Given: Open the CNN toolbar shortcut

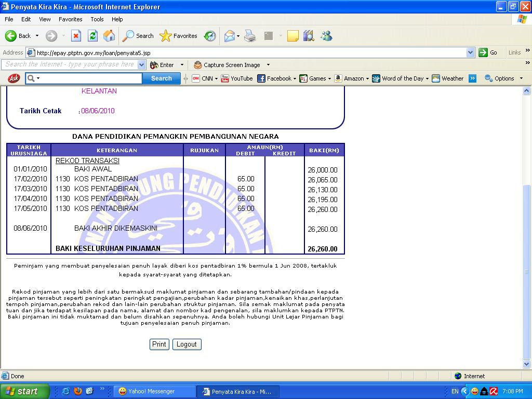Looking at the screenshot, I should [205, 78].
